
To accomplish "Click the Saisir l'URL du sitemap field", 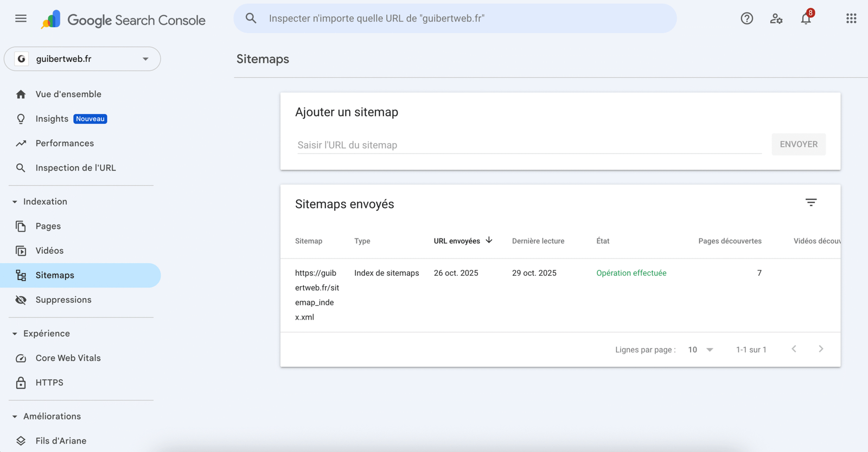I will tap(529, 145).
